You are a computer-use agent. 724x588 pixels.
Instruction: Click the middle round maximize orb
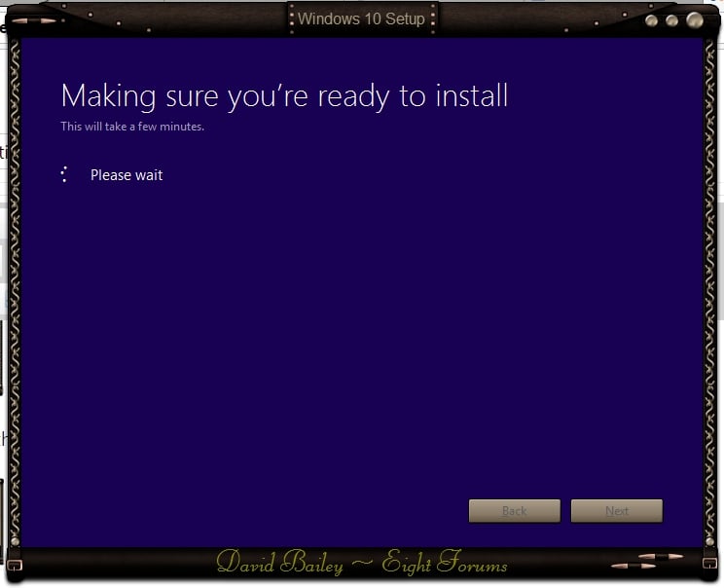click(x=671, y=20)
